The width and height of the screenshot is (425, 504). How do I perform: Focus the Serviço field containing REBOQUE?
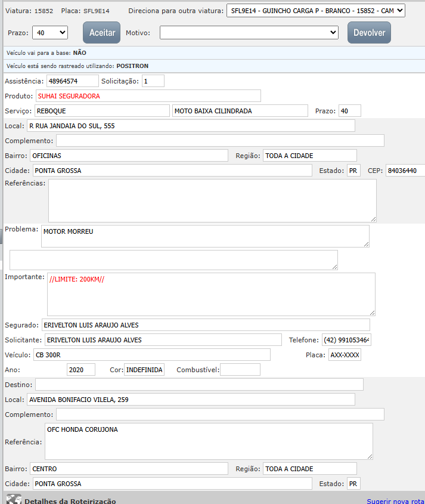pyautogui.click(x=101, y=111)
